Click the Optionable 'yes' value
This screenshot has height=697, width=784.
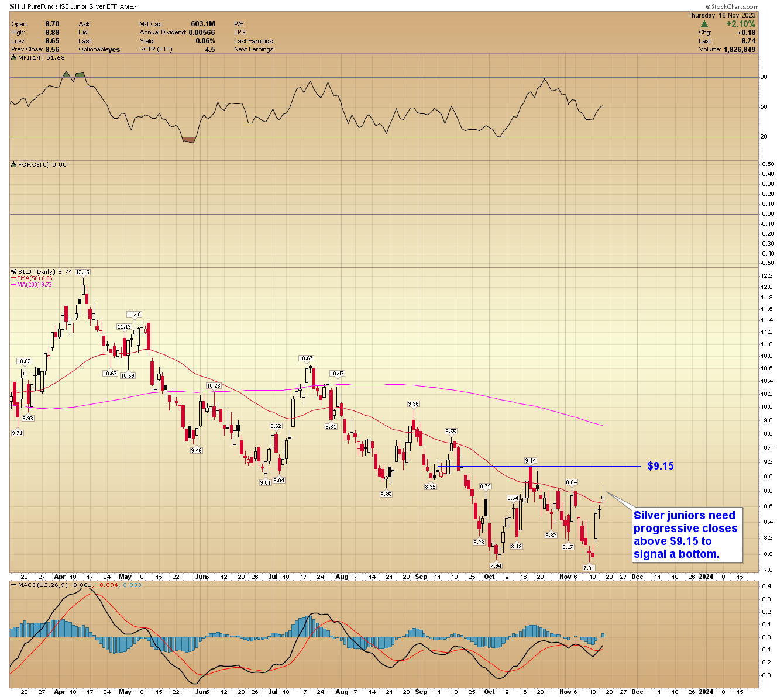114,50
